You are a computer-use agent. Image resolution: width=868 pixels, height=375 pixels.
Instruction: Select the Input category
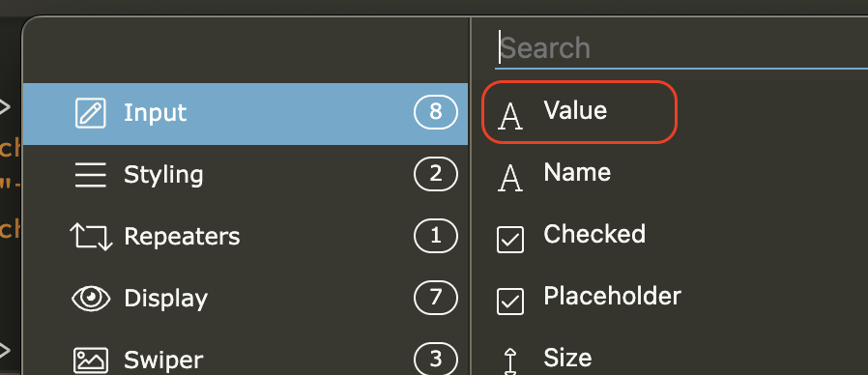pos(246,113)
